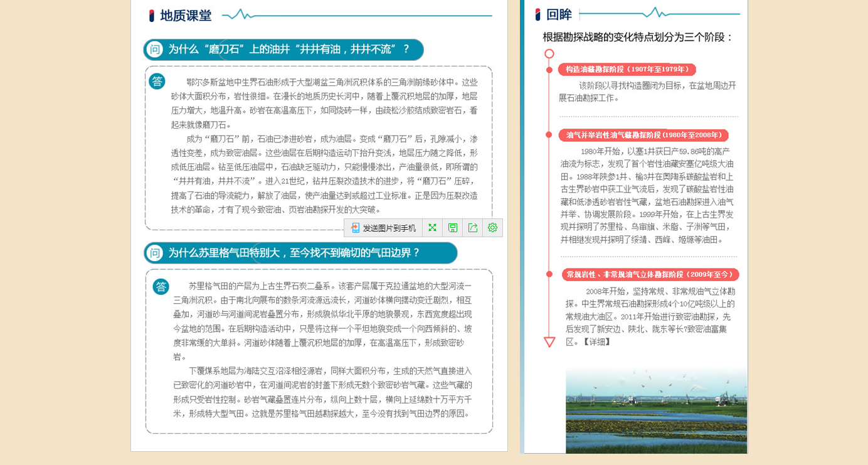Click the green fullscreen expand arrows icon
868x465 pixels.
432,228
